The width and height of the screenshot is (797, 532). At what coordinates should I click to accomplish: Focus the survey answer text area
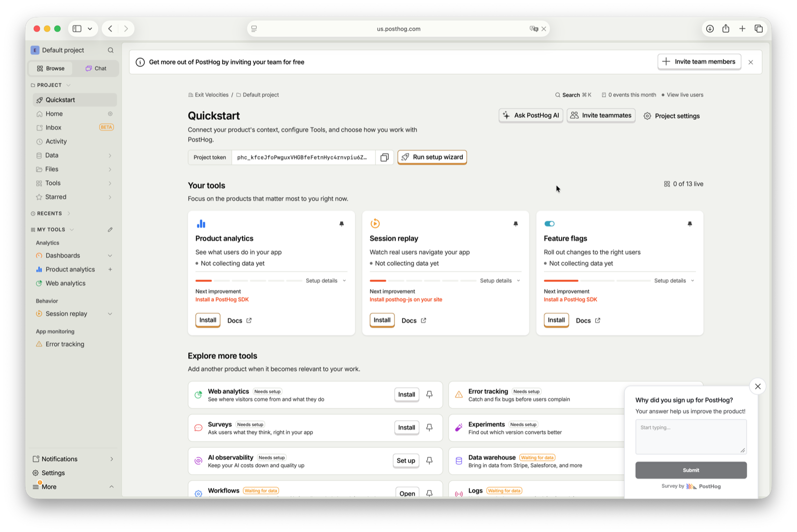point(691,437)
